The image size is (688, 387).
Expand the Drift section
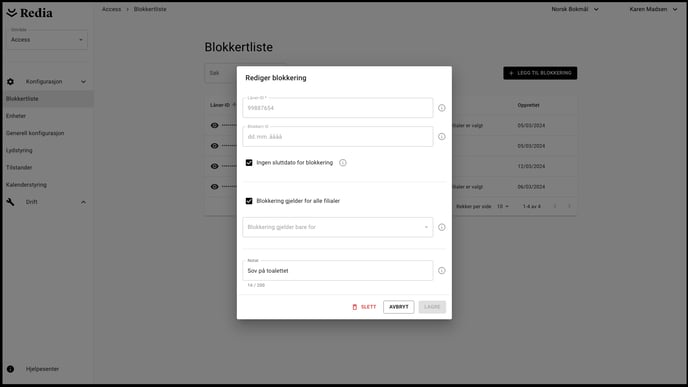(83, 202)
